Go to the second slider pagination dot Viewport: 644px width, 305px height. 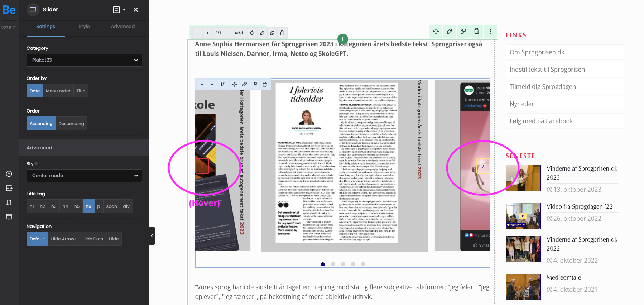[333, 264]
